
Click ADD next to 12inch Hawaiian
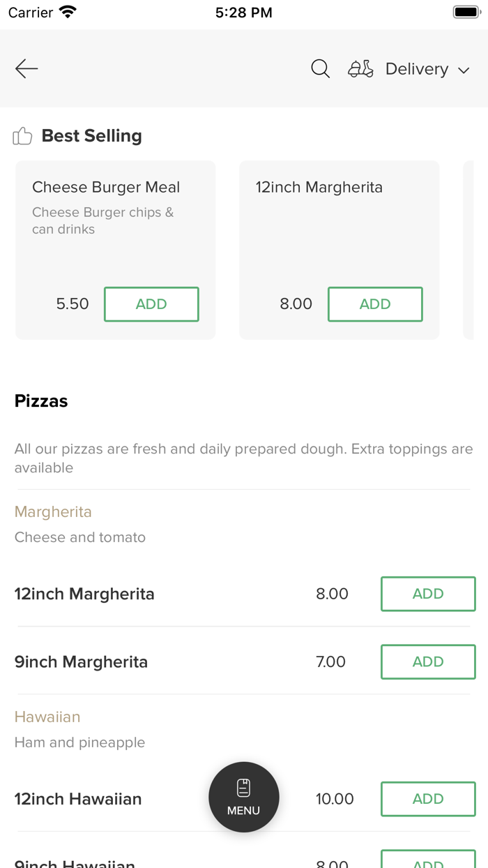pos(428,799)
